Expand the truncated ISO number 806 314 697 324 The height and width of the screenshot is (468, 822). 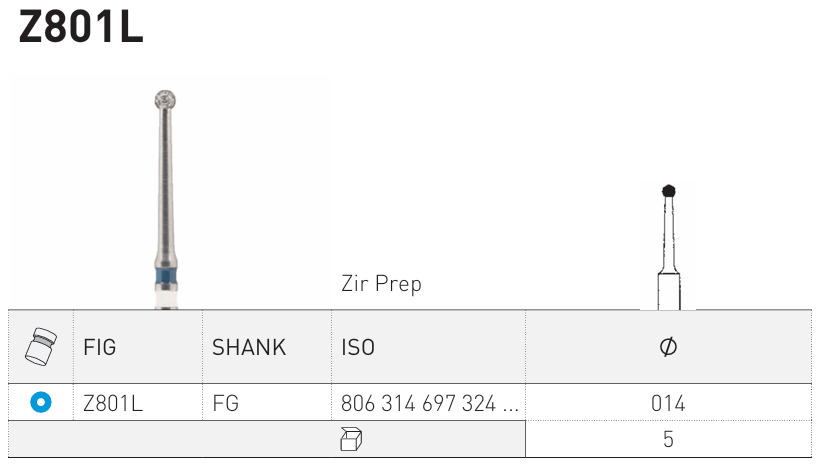click(430, 404)
